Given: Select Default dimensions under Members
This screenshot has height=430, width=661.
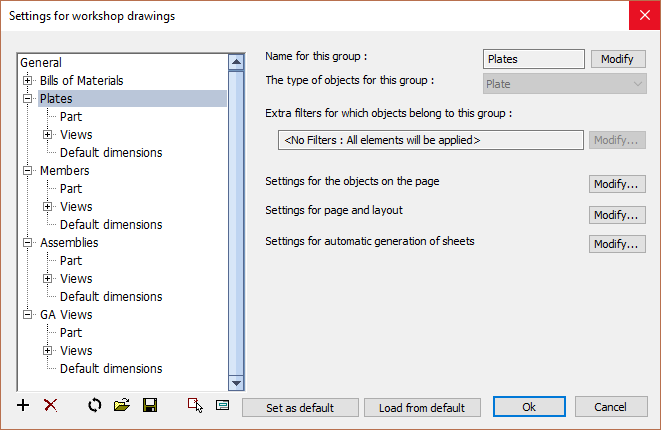Looking at the screenshot, I should click(x=111, y=225).
